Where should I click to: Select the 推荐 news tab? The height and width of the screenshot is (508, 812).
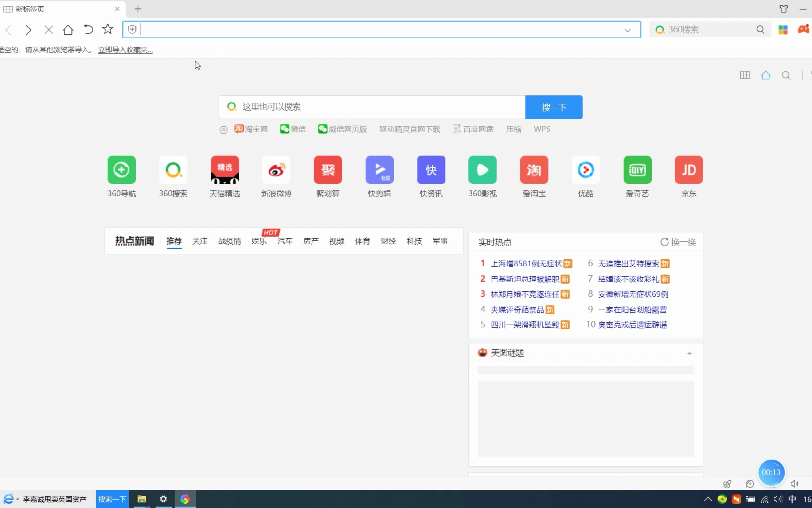tap(174, 241)
